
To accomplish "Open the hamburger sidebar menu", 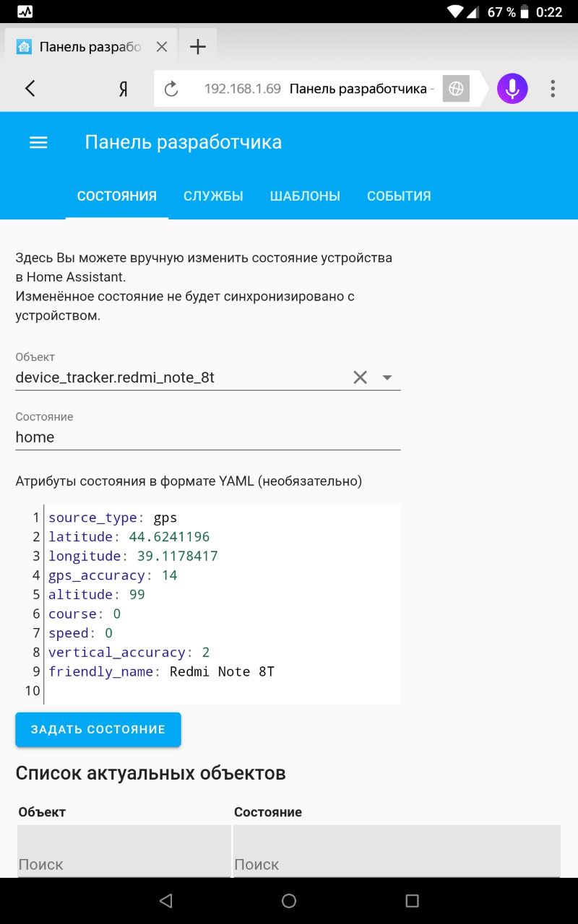I will coord(38,143).
